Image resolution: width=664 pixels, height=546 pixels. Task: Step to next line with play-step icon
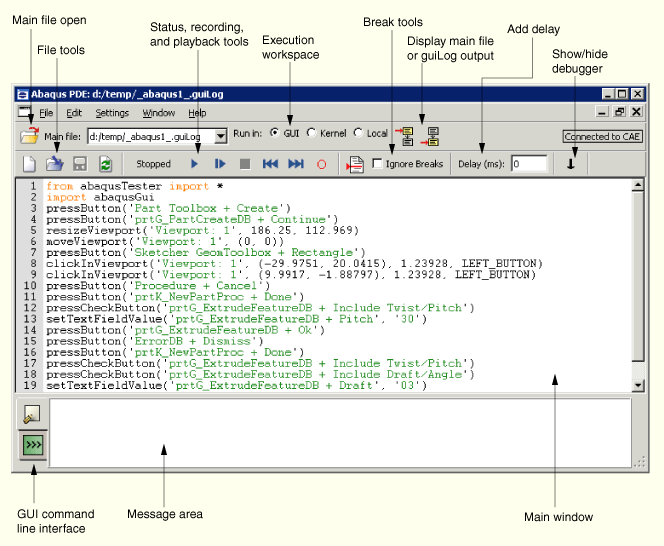pos(220,164)
